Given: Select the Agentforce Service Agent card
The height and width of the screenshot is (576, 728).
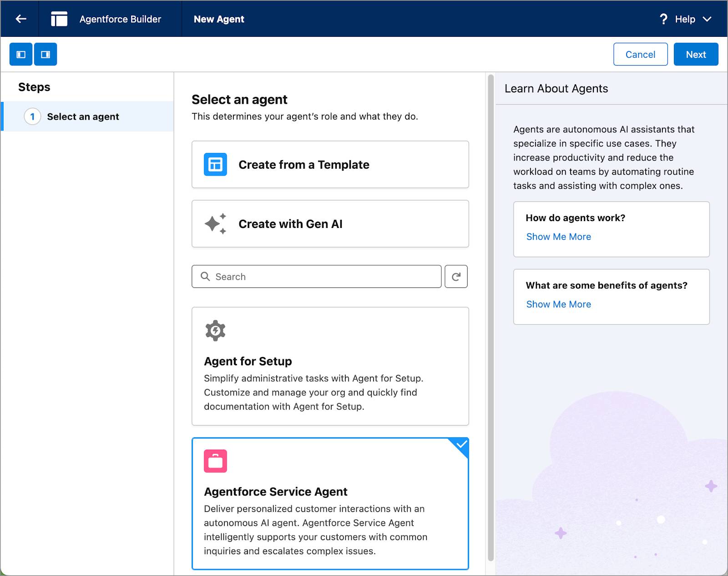Looking at the screenshot, I should click(330, 504).
